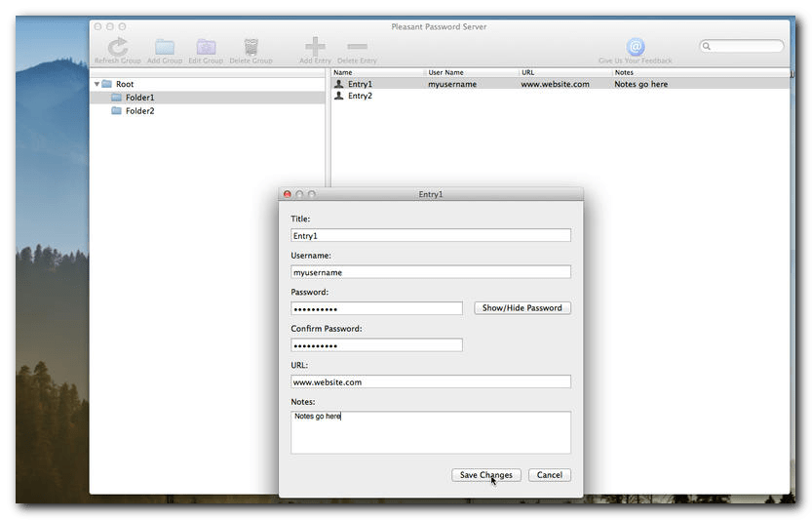Click the Folder1 folder icon
Viewport: 812px width, 520px height.
tap(117, 98)
